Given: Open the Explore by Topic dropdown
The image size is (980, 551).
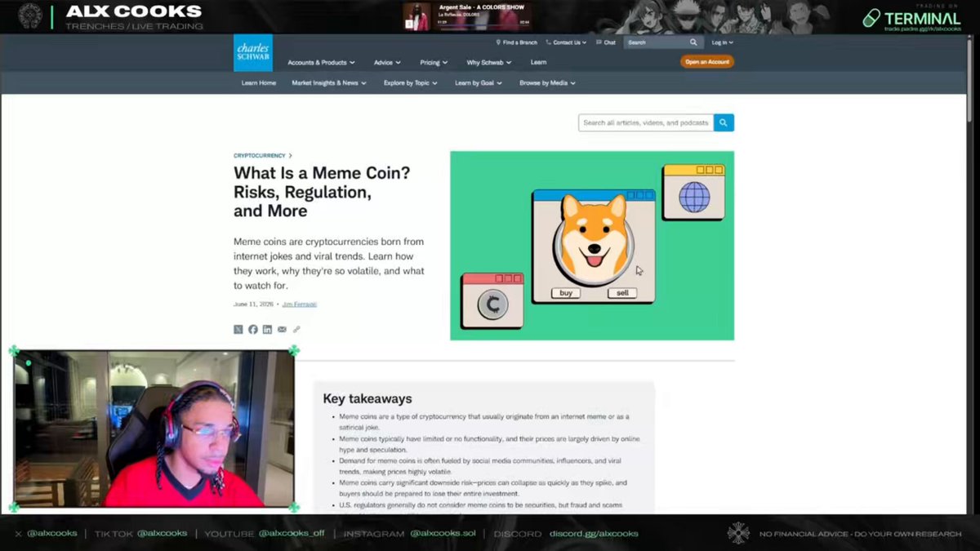Looking at the screenshot, I should pyautogui.click(x=411, y=83).
